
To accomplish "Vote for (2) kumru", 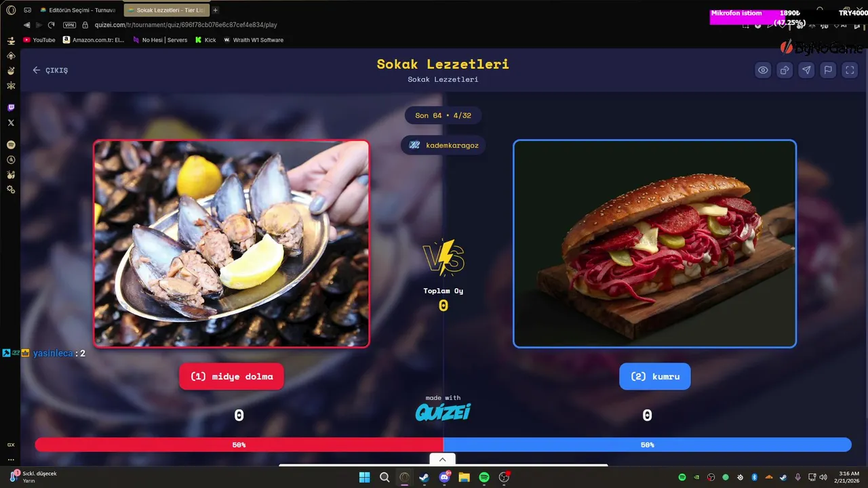I will 654,376.
